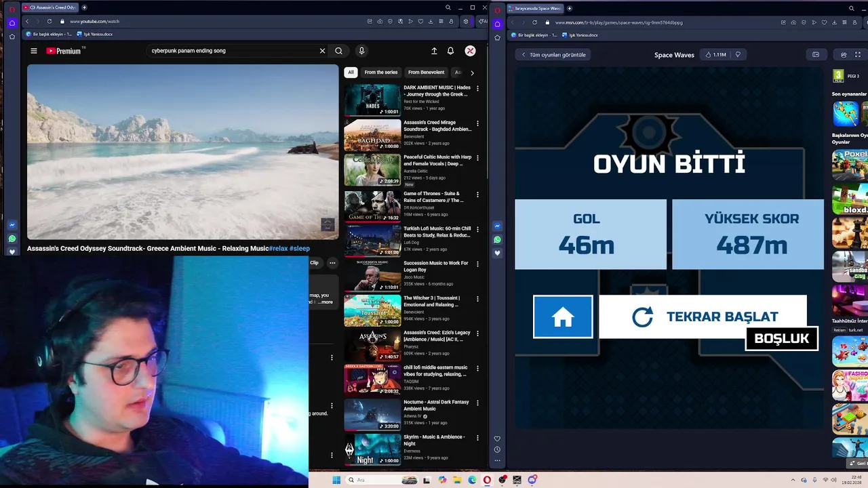The width and height of the screenshot is (868, 488).
Task: Click the #relax hashtag link
Action: 279,249
